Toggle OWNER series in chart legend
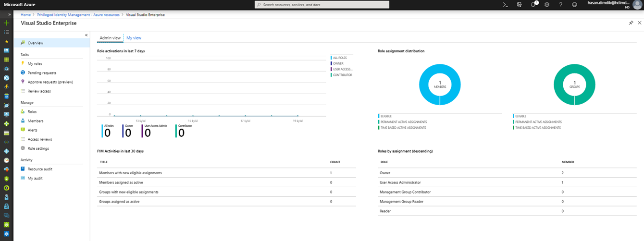The width and height of the screenshot is (644, 241). click(337, 63)
